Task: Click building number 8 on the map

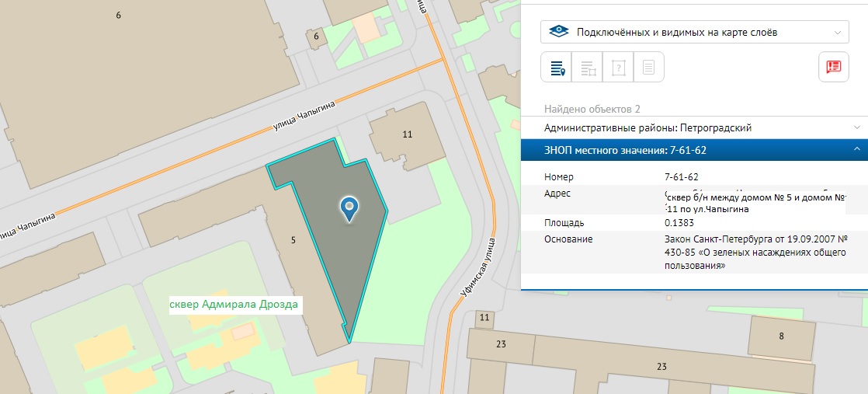Action: tap(781, 336)
